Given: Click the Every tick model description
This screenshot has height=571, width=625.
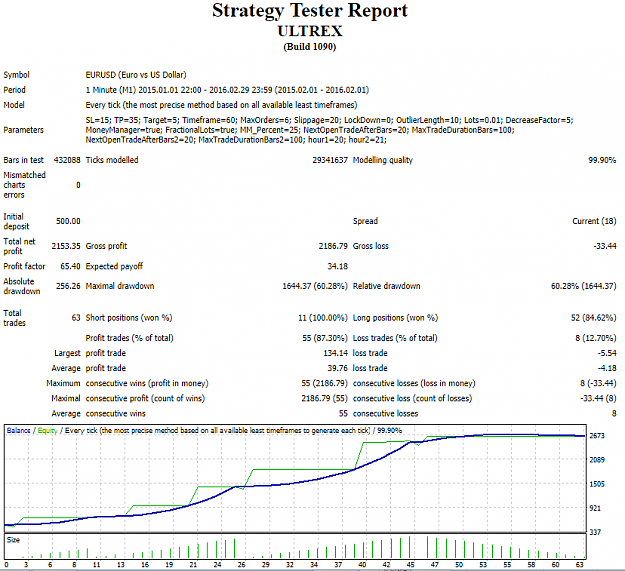Looking at the screenshot, I should [x=221, y=105].
